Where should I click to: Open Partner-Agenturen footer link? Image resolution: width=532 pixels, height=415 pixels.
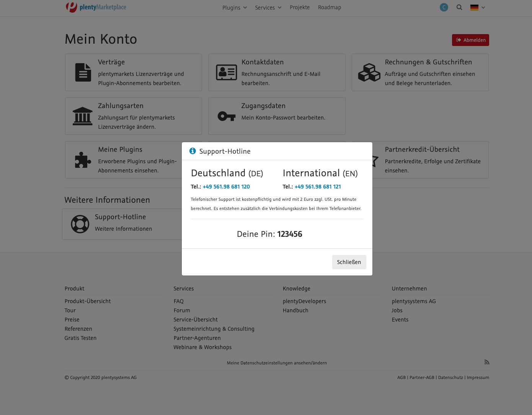coord(197,338)
